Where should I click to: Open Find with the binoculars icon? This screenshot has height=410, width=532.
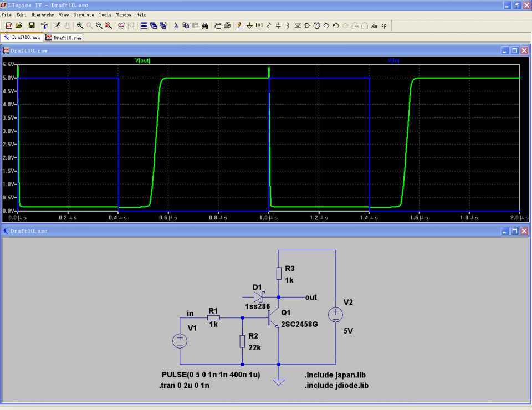pyautogui.click(x=205, y=25)
